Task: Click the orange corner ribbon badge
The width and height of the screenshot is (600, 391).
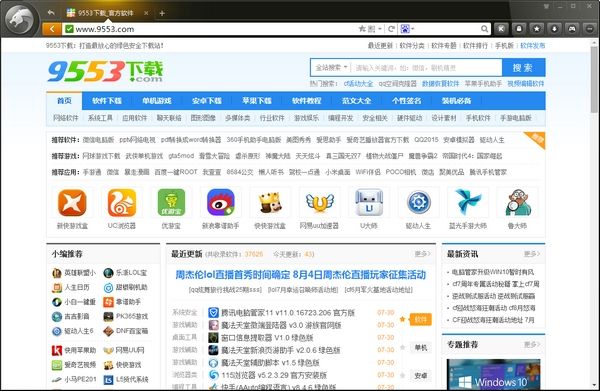Action: coord(535,140)
